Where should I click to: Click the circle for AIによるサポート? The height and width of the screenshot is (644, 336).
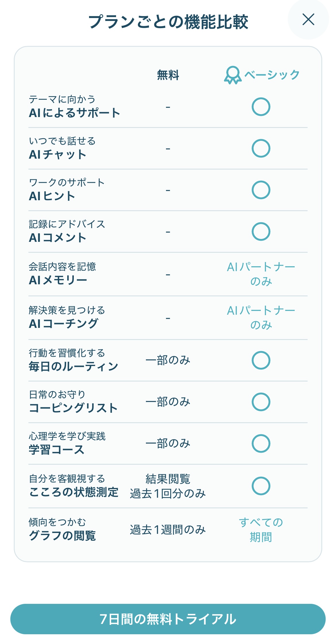point(261,107)
